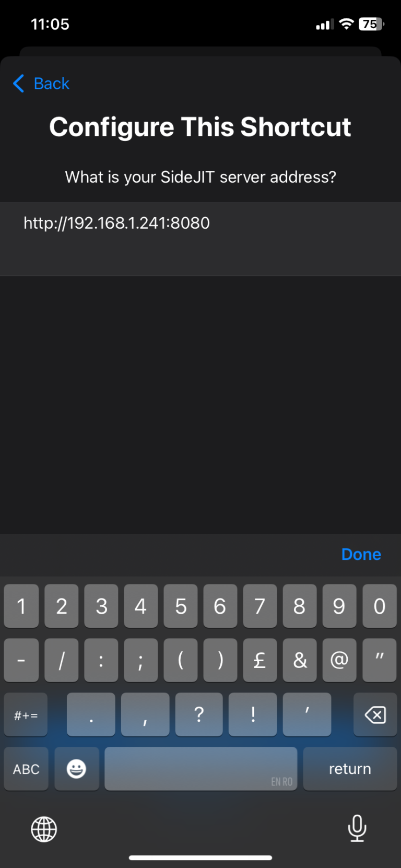
Task: Tap the slash key on the keyboard
Action: tap(61, 660)
